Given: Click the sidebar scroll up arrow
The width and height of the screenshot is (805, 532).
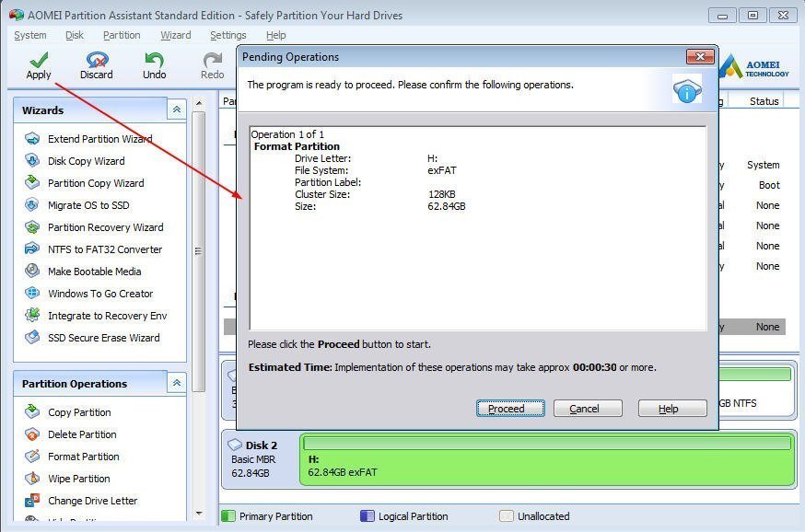Looking at the screenshot, I should click(x=199, y=103).
